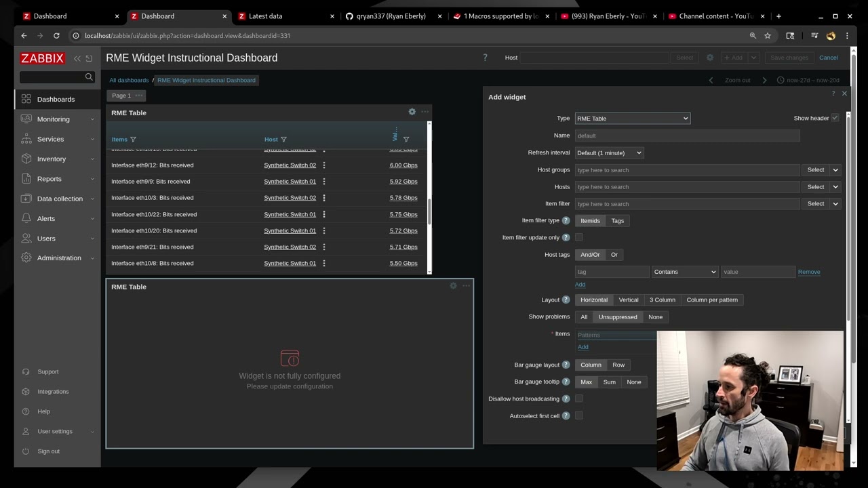Viewport: 868px width, 488px height.
Task: Focus the Items Patterns input field
Action: 616,335
